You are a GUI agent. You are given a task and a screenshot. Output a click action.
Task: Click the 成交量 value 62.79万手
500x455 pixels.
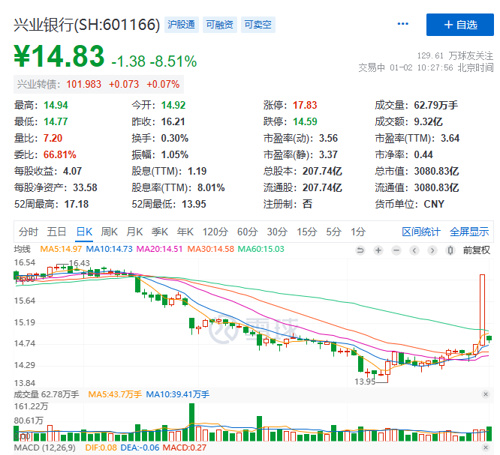tap(436, 105)
